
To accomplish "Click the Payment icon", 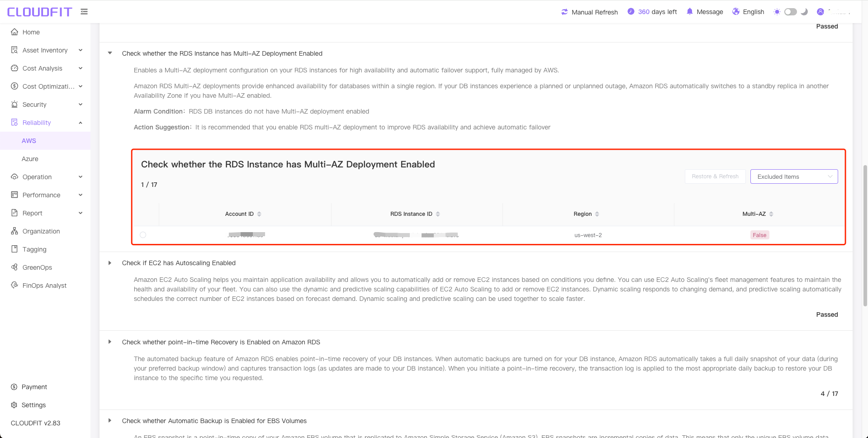I will [x=14, y=387].
